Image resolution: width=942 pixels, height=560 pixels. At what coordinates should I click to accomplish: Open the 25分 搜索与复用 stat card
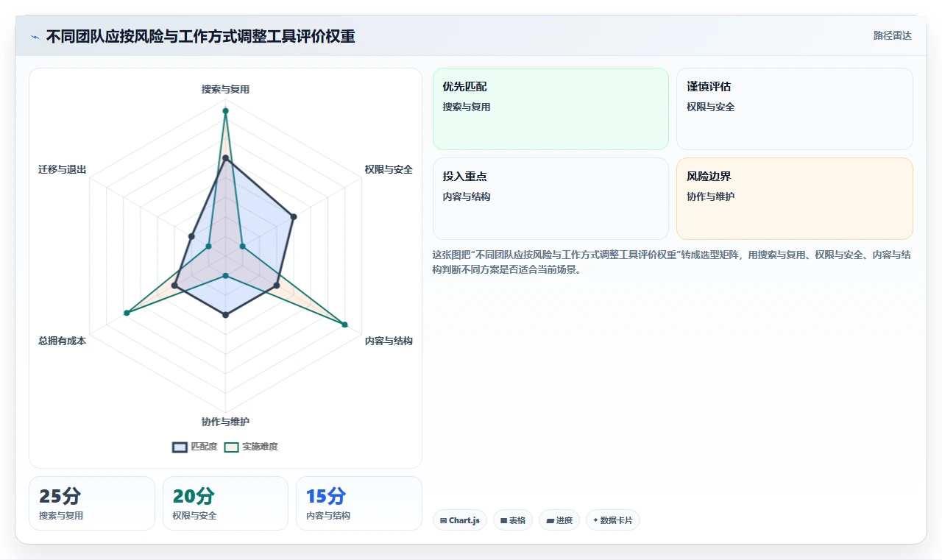coord(92,503)
